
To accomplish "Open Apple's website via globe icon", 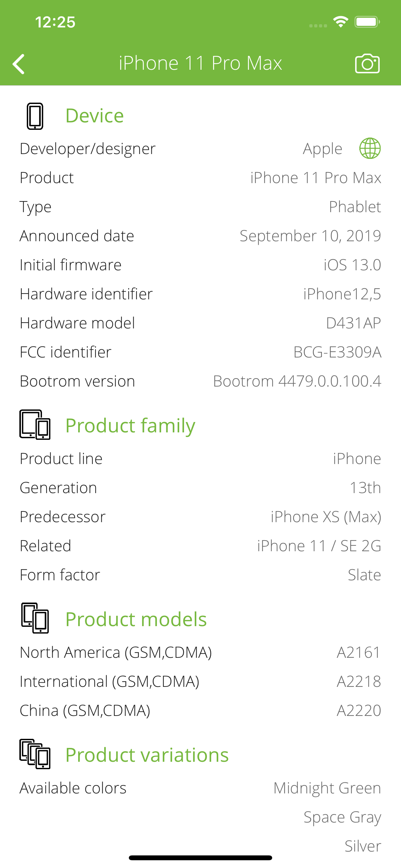I will tap(370, 148).
